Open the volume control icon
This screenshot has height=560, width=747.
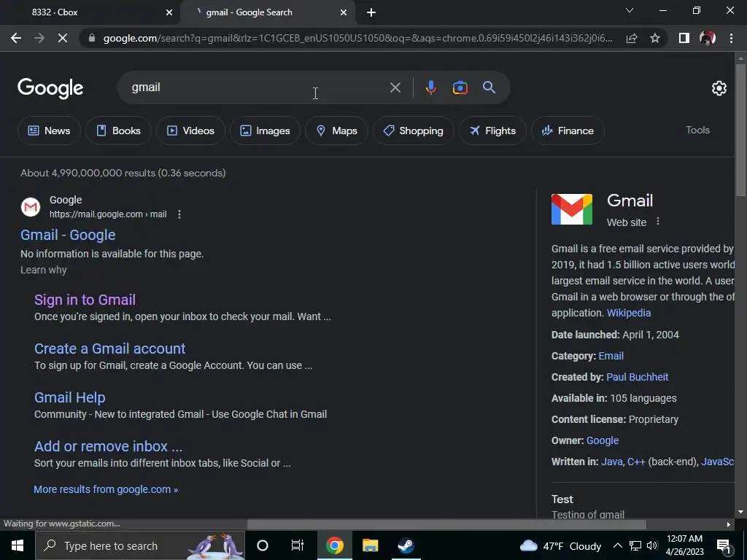(x=652, y=545)
